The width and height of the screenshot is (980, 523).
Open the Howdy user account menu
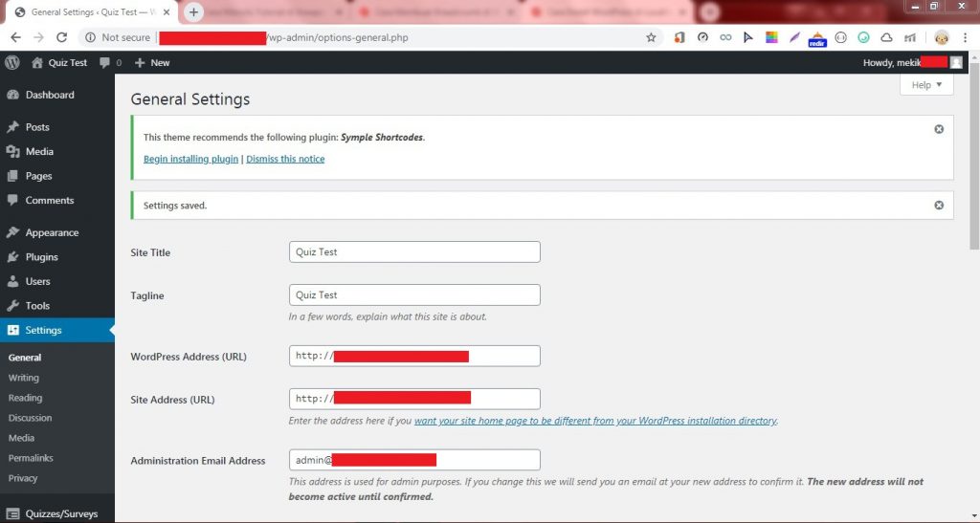click(x=912, y=62)
